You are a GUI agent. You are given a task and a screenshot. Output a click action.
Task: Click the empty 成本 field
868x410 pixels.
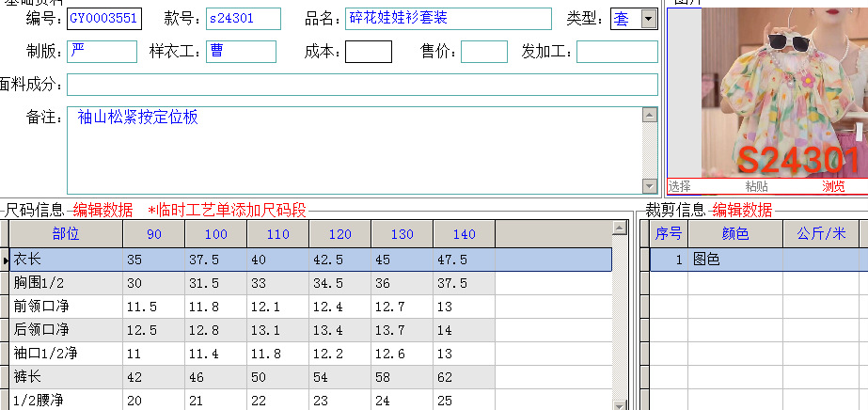tap(369, 52)
